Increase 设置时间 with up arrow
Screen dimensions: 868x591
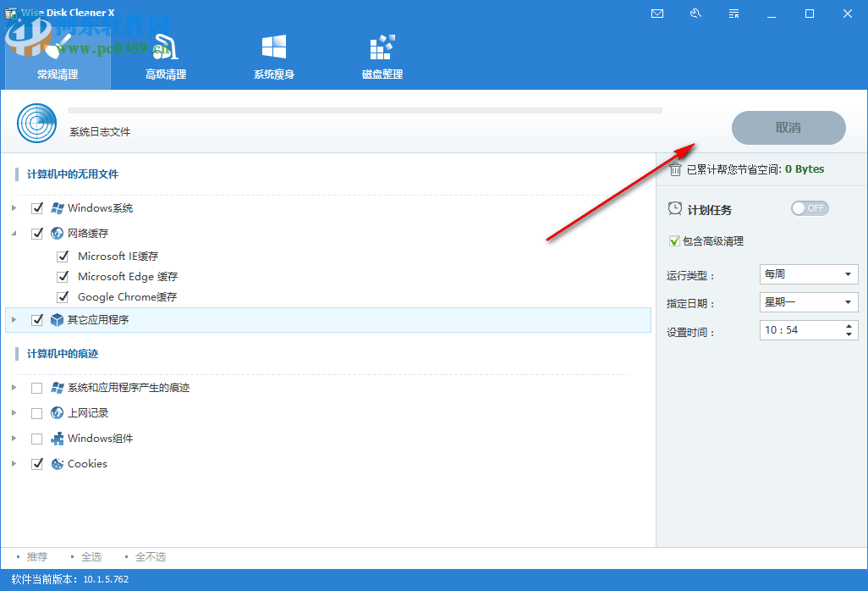(849, 326)
